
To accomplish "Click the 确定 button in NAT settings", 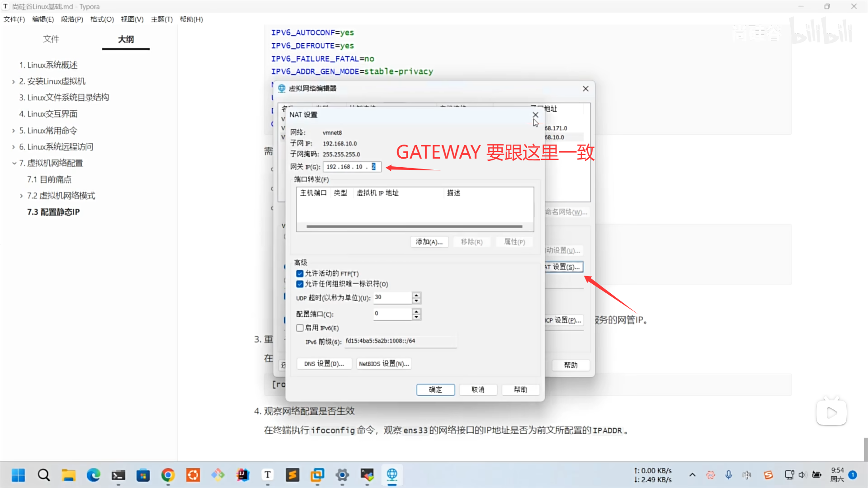I will tap(435, 389).
